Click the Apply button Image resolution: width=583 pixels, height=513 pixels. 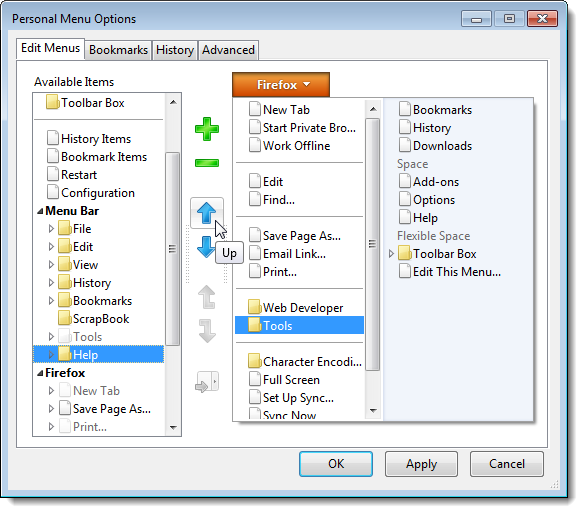click(x=421, y=464)
